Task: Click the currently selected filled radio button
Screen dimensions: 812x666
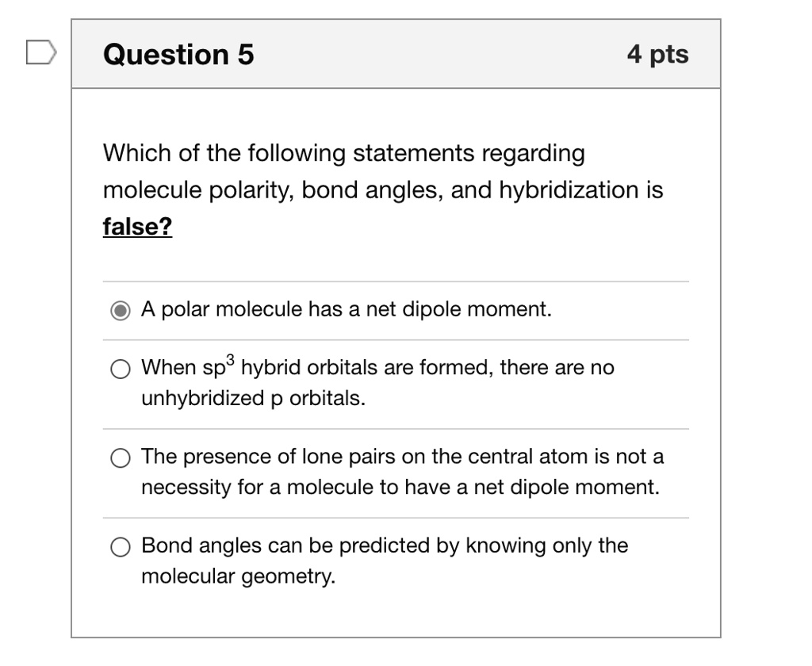Action: click(120, 311)
